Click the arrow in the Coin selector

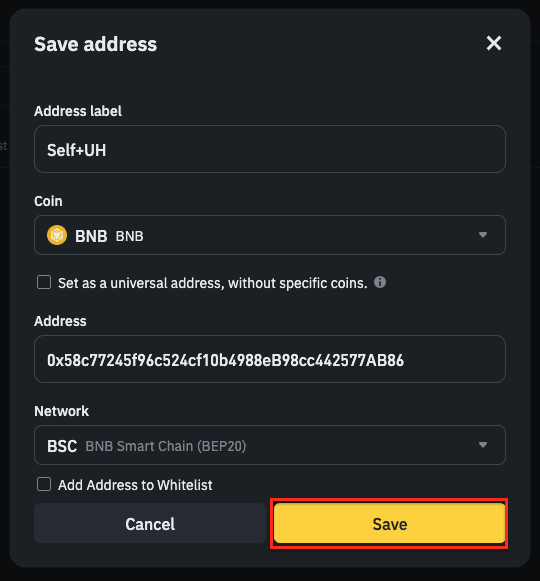pos(483,235)
